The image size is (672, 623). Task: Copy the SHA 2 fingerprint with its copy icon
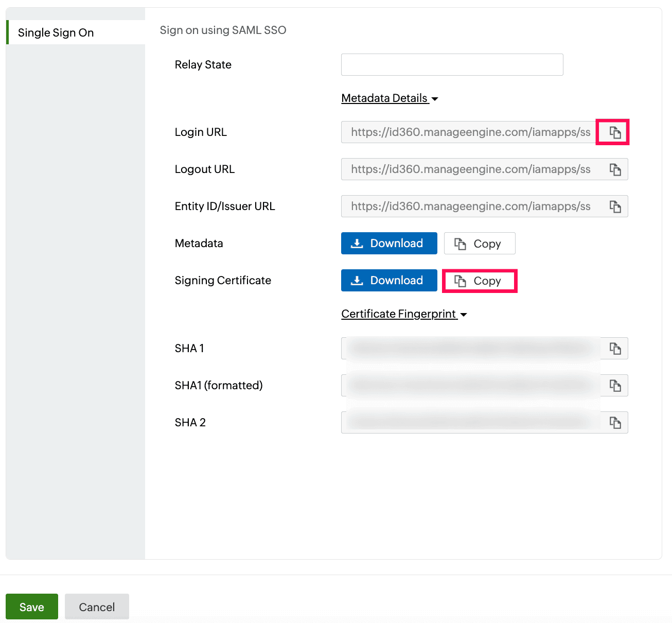click(615, 422)
